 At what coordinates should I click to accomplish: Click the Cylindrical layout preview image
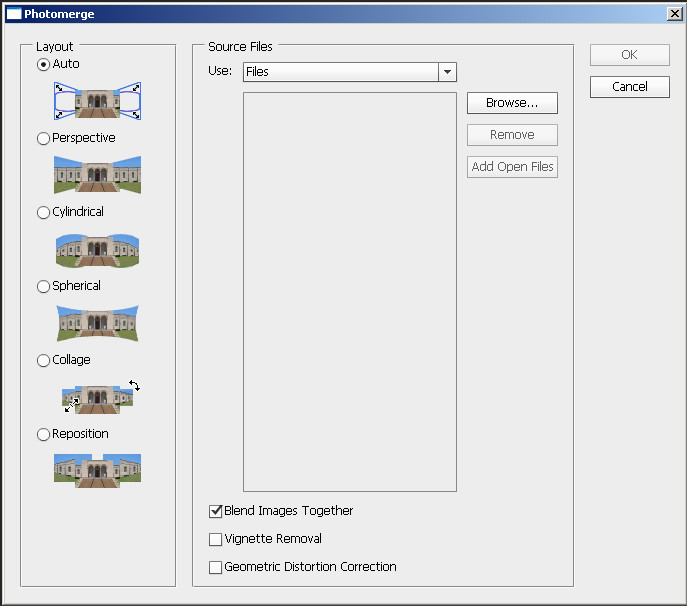pyautogui.click(x=97, y=250)
